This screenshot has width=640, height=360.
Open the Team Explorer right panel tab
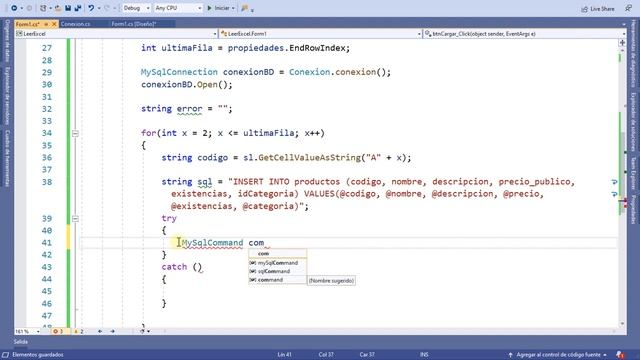633,173
